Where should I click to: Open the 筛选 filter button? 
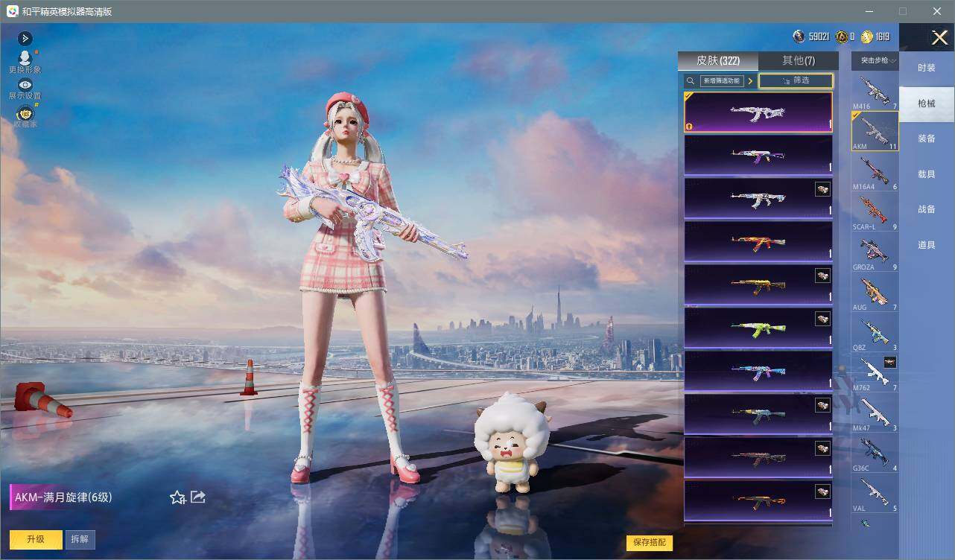coord(796,80)
